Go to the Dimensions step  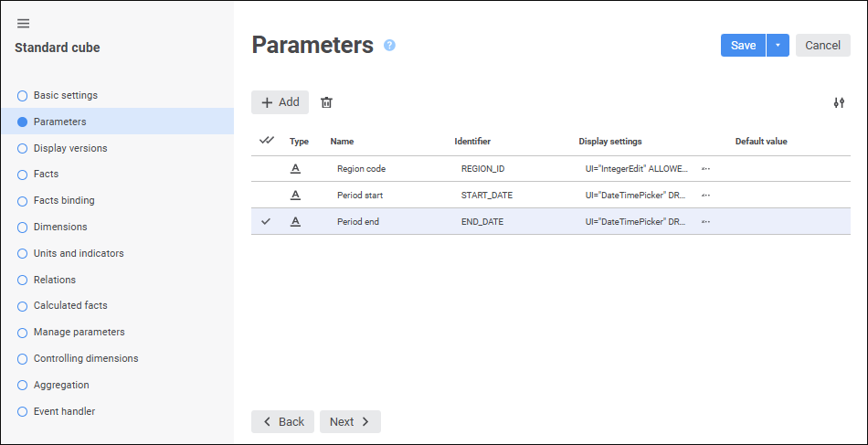pyautogui.click(x=60, y=227)
